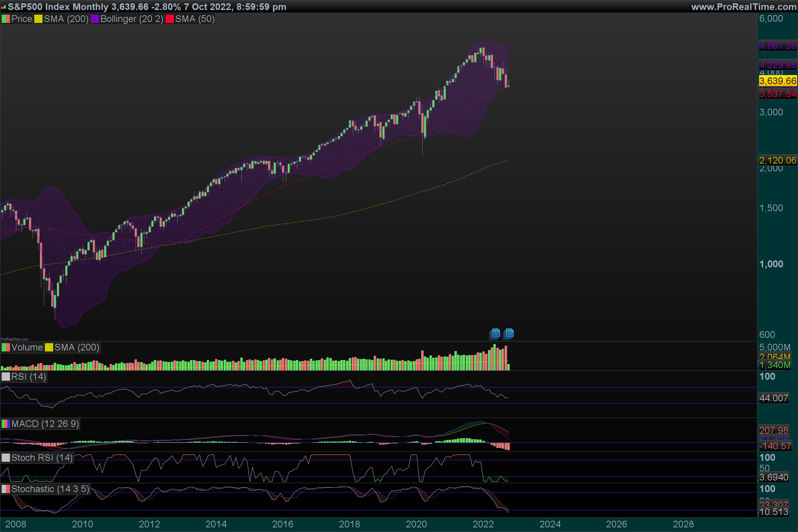Viewport: 798px width, 532px height.
Task: Click the MACD (12 26 9) legend icon
Action: (6, 424)
